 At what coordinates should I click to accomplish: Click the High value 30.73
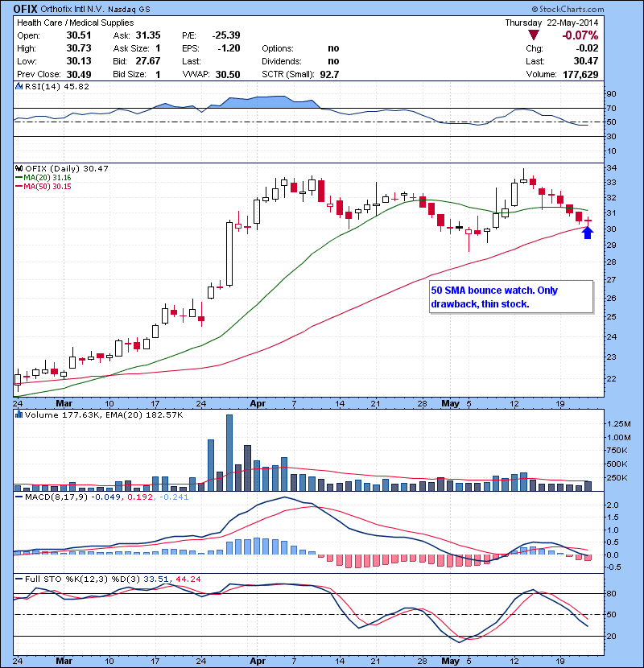[x=79, y=48]
